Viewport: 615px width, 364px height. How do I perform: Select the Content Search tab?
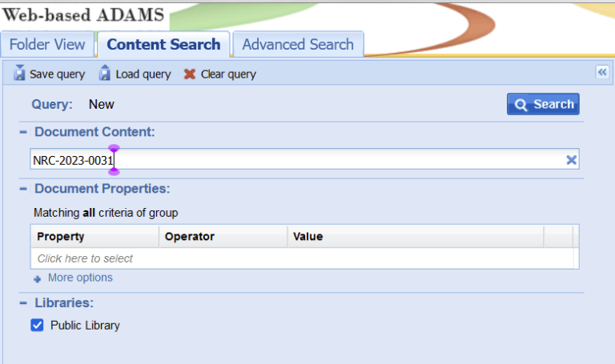pyautogui.click(x=163, y=45)
